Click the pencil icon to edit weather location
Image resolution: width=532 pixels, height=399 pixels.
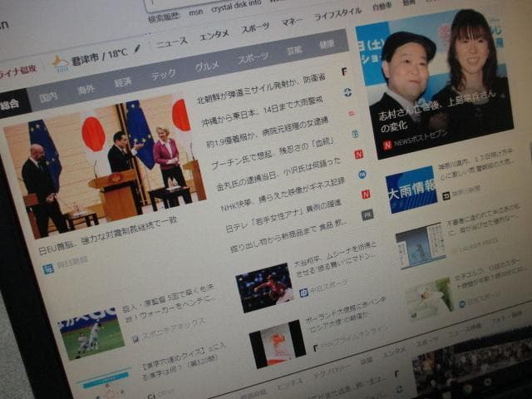137,48
